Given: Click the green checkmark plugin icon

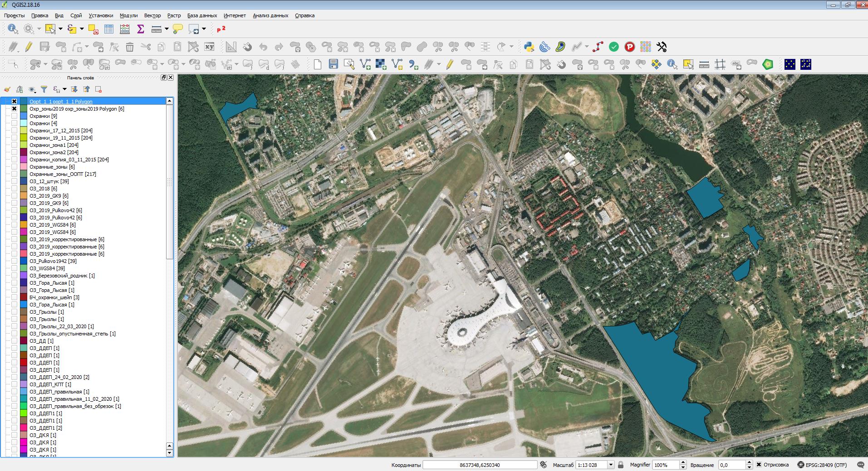Looking at the screenshot, I should click(x=614, y=47).
